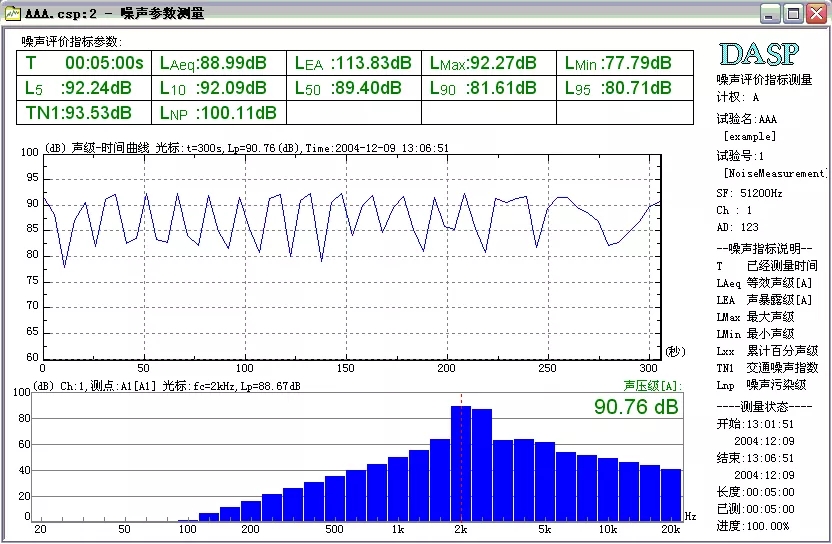Image resolution: width=832 pixels, height=544 pixels.
Task: Click the app icon in the title bar
Action: pos(13,14)
